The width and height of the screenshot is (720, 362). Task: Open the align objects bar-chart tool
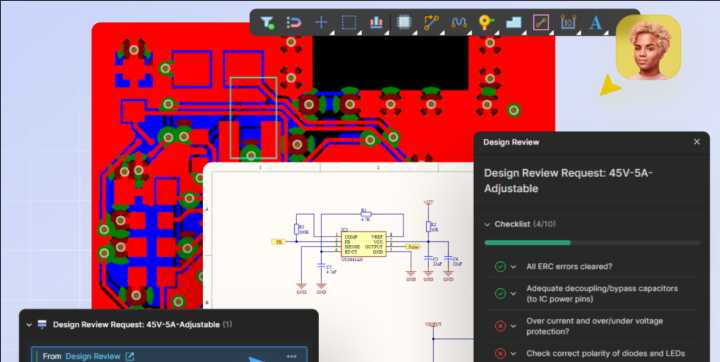pyautogui.click(x=376, y=23)
